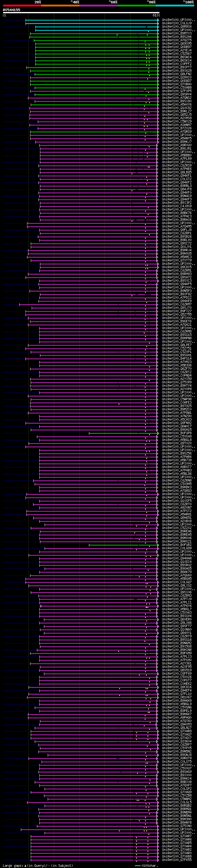Select hit UniRef100_A7QNS2
This screenshot has height=868, width=197.
pyautogui.click(x=177, y=98)
